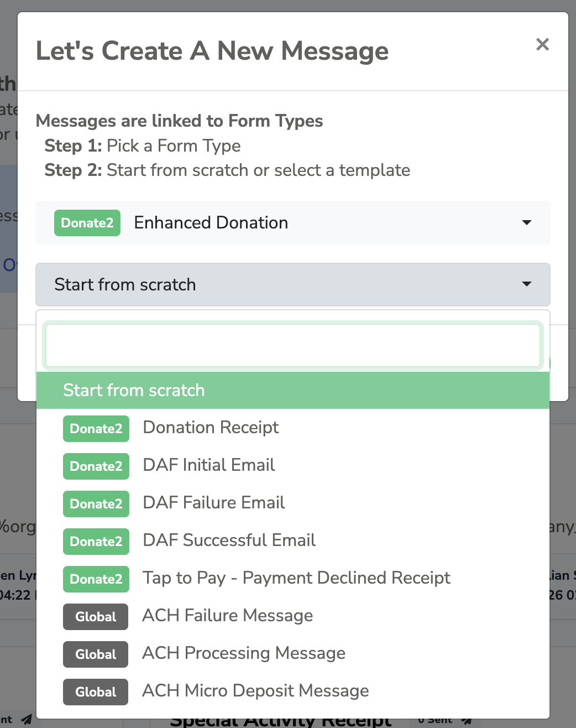
Task: Click Global badge beside ACH Micro Deposit Message
Action: 96,692
